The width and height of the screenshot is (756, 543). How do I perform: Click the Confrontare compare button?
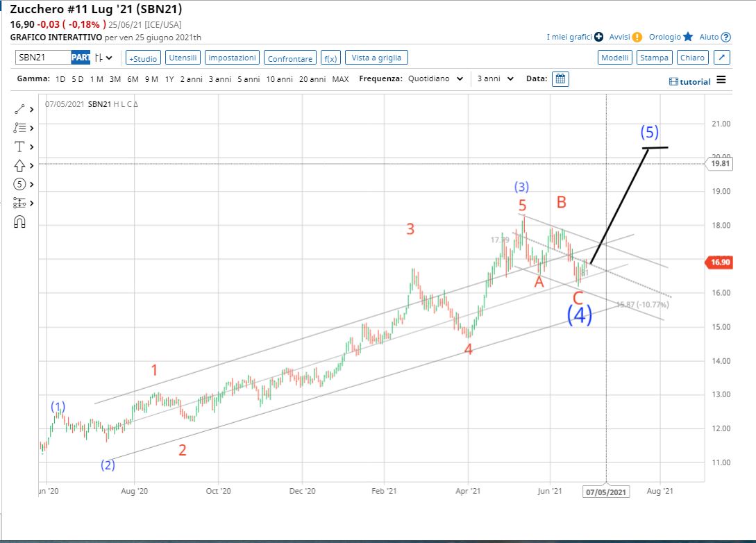[289, 58]
